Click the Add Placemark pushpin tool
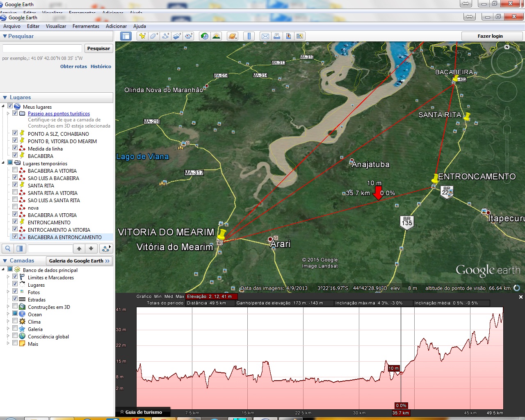The image size is (525, 420). coord(142,36)
